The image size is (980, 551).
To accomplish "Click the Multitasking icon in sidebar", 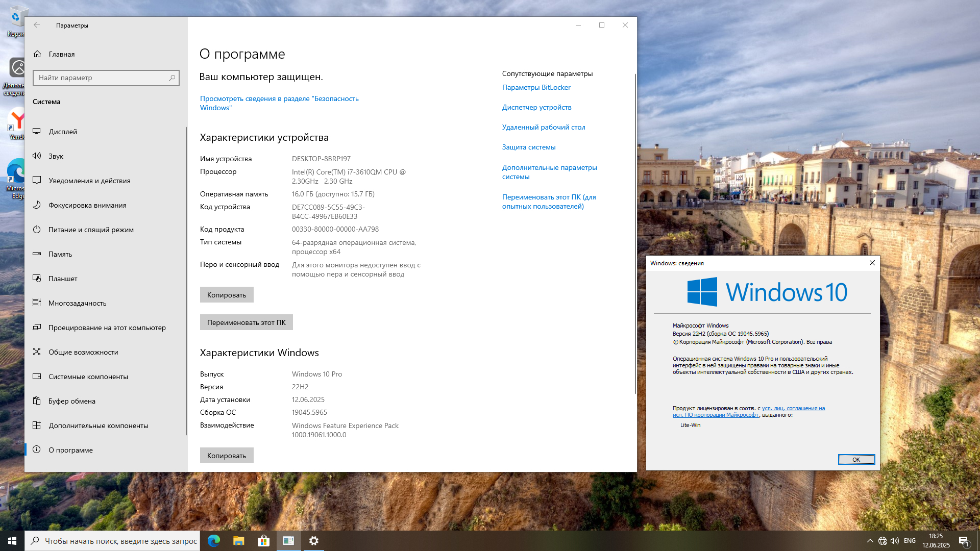I will 37,303.
